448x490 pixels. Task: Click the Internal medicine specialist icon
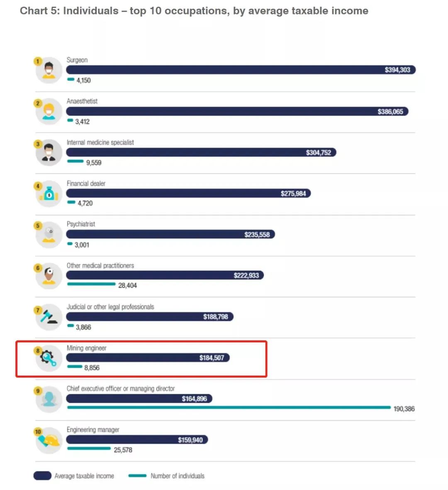(x=49, y=153)
